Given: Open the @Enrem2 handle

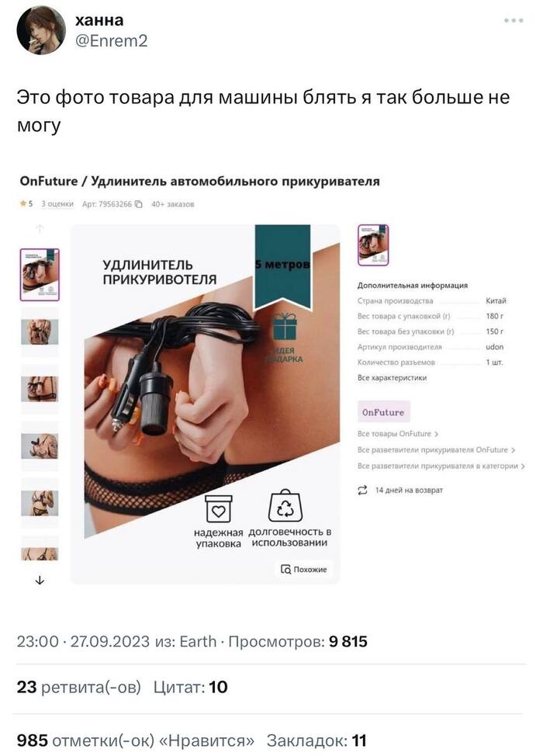Looking at the screenshot, I should [x=111, y=41].
